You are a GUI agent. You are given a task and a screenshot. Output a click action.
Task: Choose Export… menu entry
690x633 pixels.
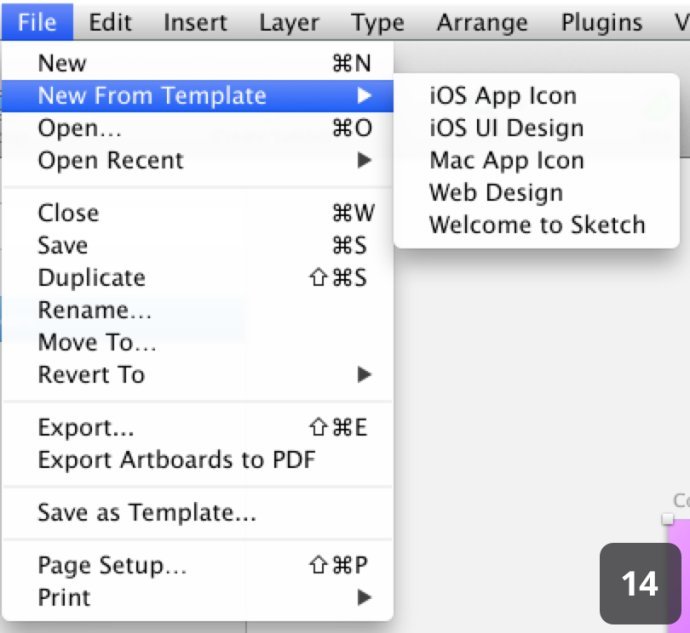tap(197, 427)
